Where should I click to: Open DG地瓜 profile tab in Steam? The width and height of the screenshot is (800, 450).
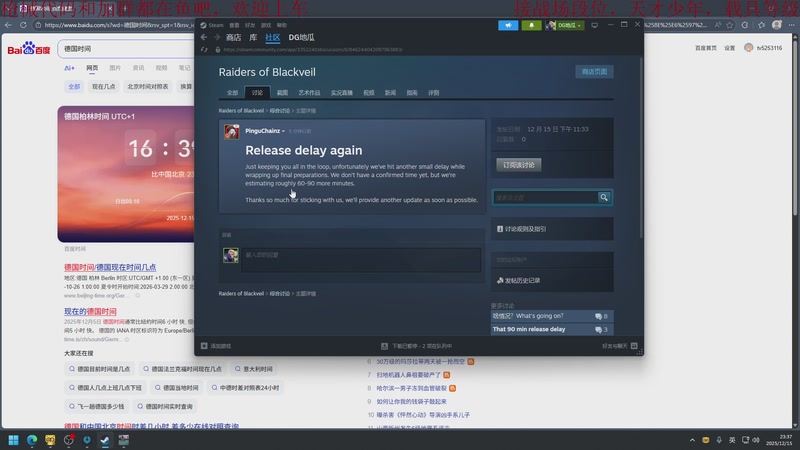[302, 37]
